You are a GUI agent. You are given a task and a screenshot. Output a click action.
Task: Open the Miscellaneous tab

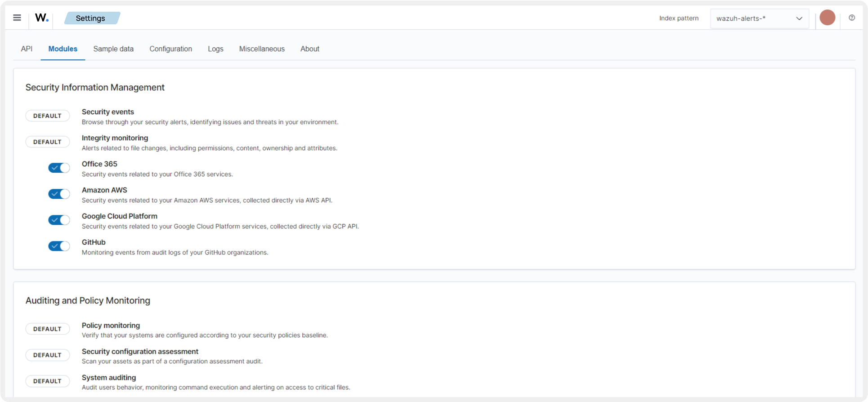coord(262,49)
